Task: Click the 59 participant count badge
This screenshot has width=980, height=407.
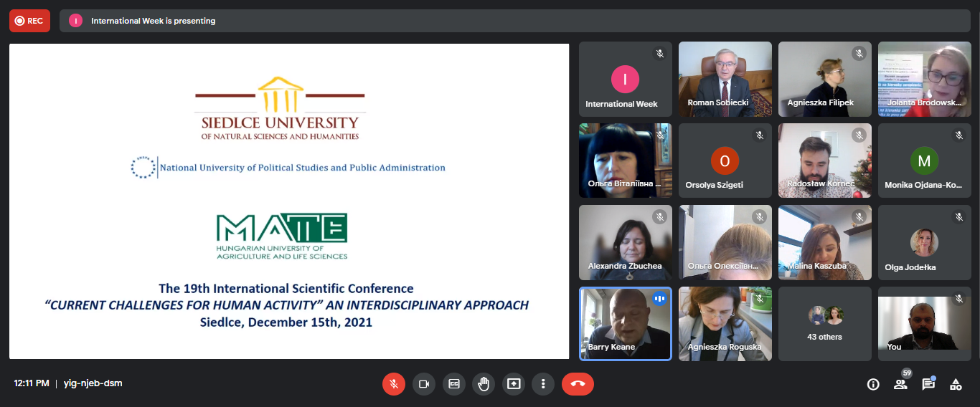Action: 906,373
